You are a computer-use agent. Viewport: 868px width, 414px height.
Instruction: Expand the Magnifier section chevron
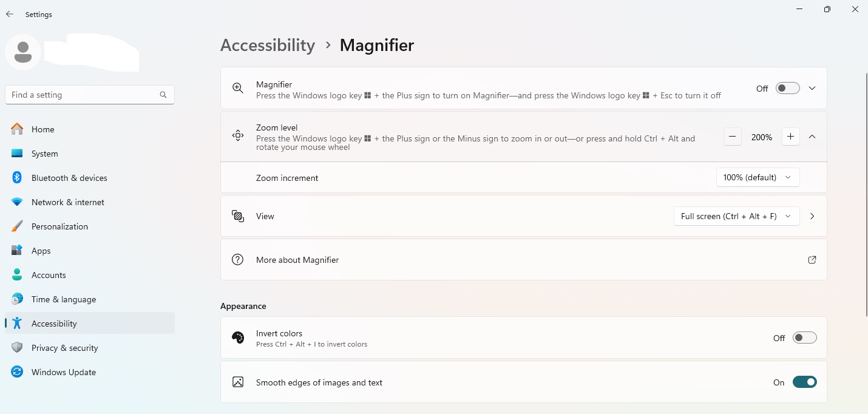[812, 89]
